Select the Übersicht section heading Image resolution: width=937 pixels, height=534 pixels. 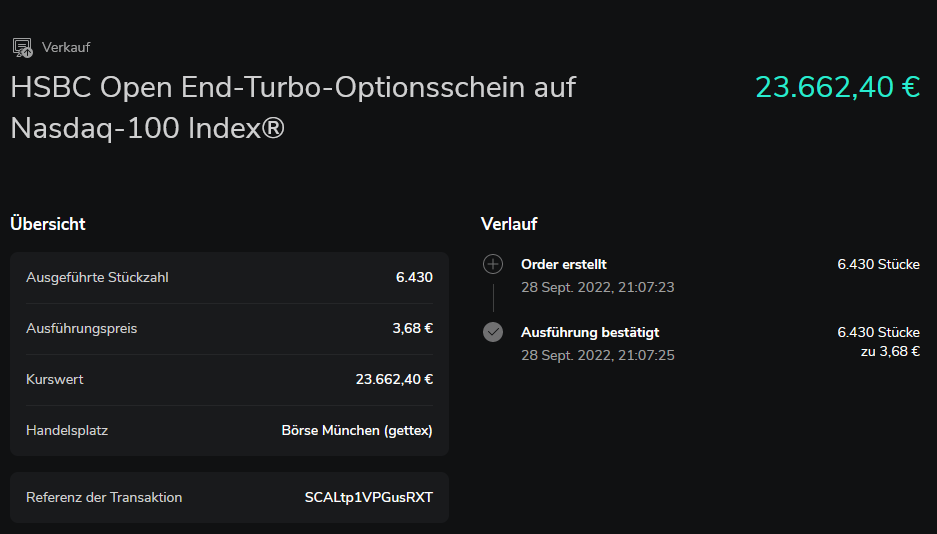tap(48, 224)
